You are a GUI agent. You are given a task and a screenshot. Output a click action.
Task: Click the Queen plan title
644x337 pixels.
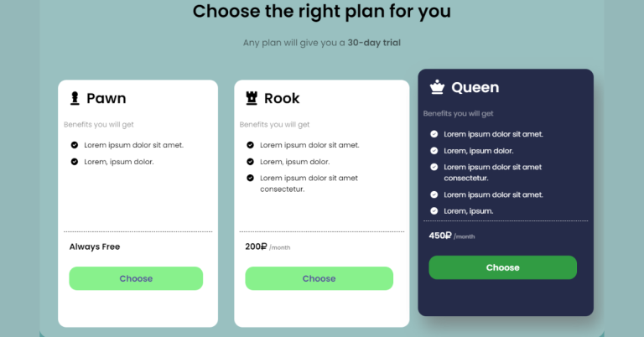475,87
